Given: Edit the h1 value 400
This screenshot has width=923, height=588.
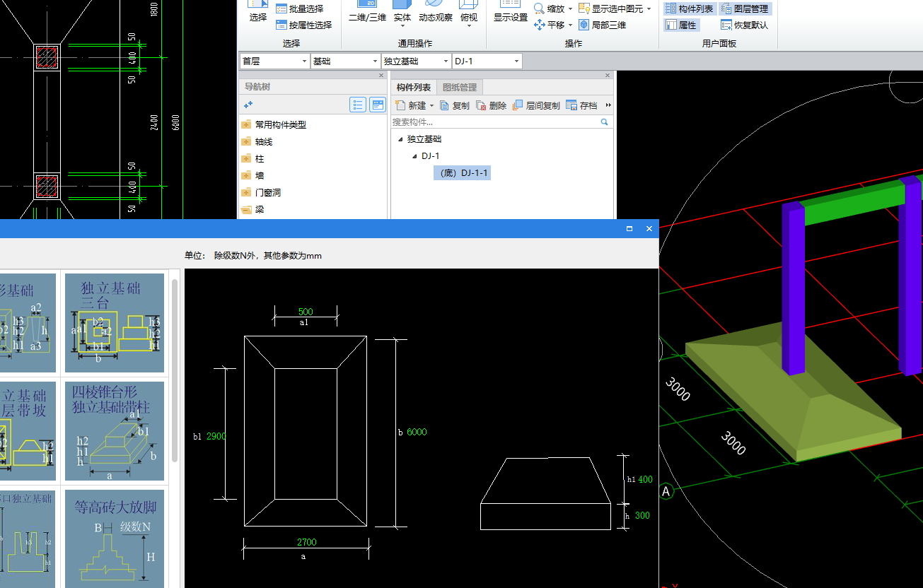Looking at the screenshot, I should (645, 479).
